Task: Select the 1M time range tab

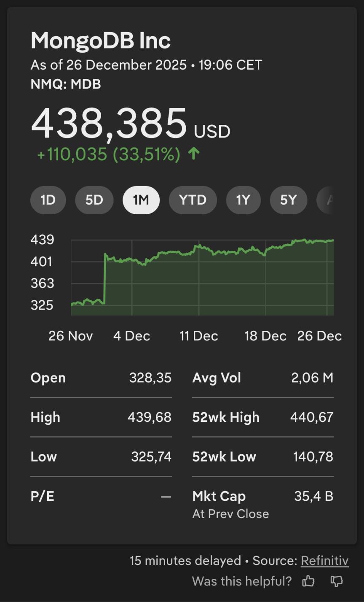Action: click(141, 200)
